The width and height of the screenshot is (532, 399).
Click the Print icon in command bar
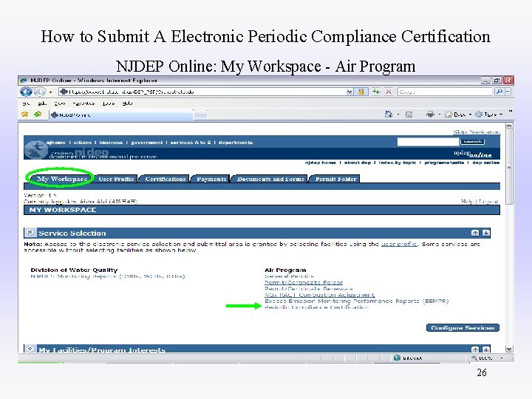pyautogui.click(x=430, y=115)
